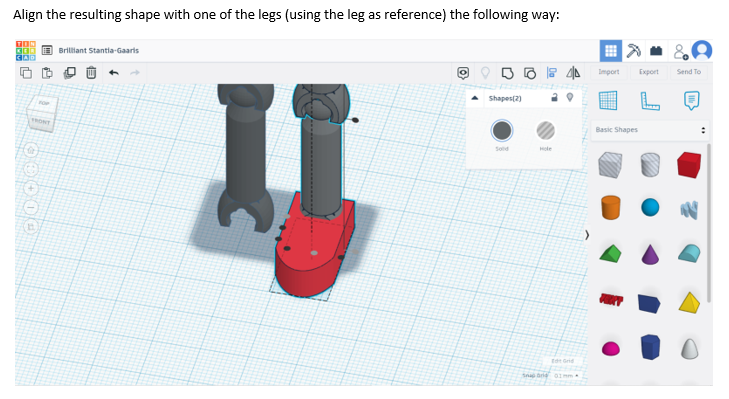Click the Ungroup shapes icon

[530, 73]
